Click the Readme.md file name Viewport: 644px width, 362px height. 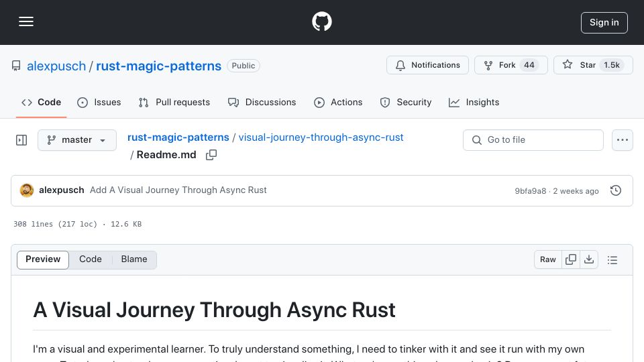(x=166, y=155)
